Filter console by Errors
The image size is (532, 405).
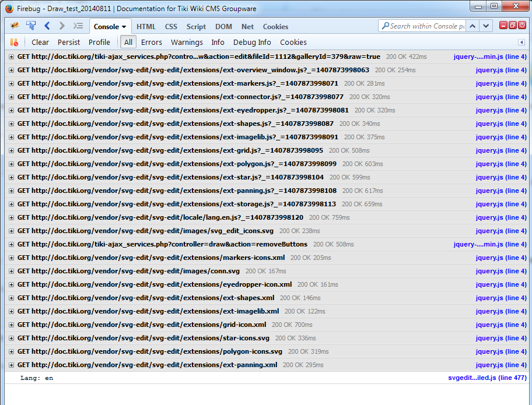pyautogui.click(x=151, y=43)
